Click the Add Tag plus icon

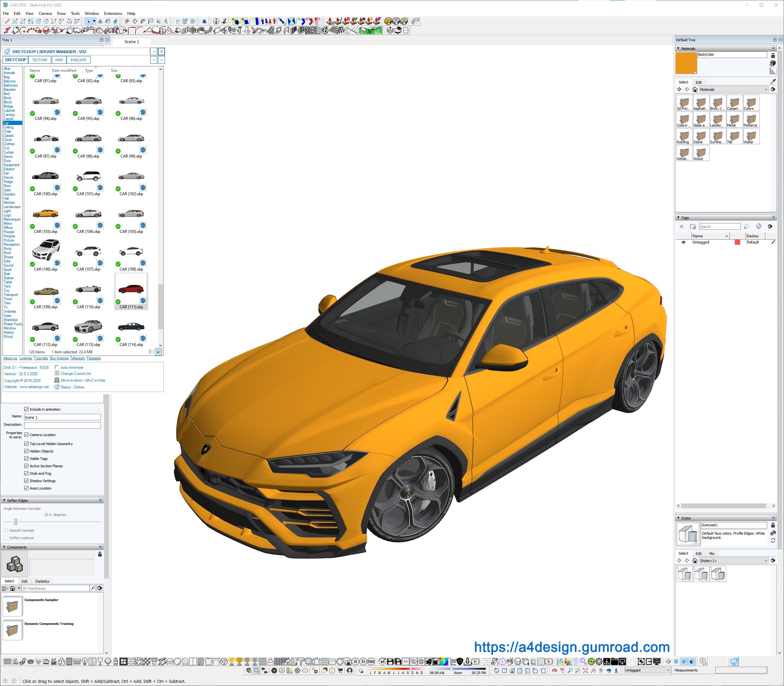click(x=681, y=227)
